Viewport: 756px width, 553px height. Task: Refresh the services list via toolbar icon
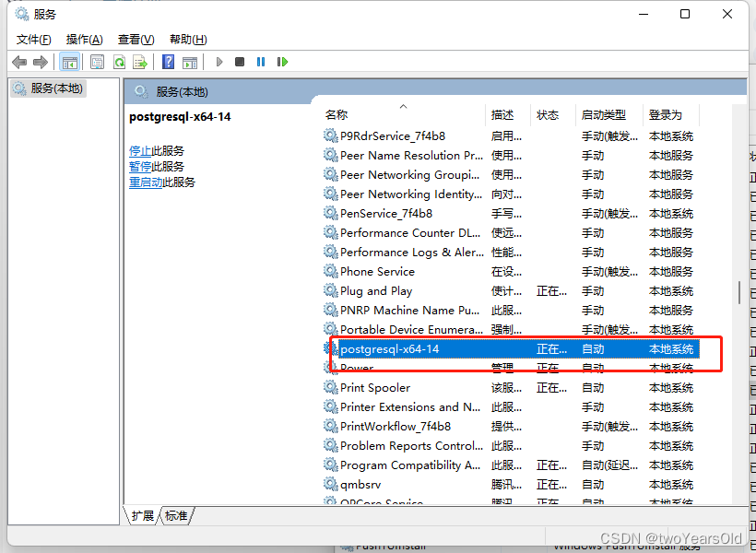click(119, 61)
